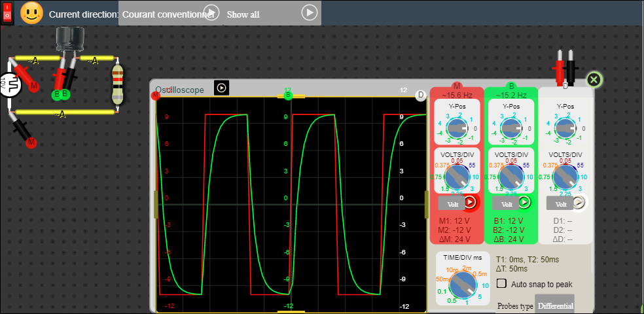Enable Auto snap to peak checkbox
Screen dimensions: 644x314
pos(502,284)
